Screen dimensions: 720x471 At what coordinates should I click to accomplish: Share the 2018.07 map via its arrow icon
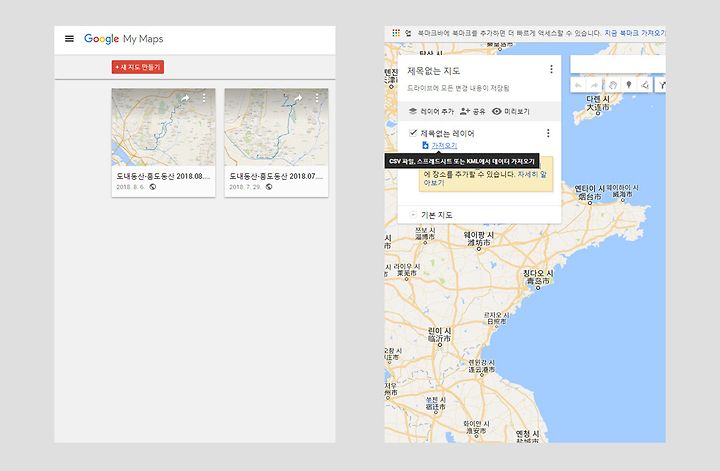click(x=298, y=98)
